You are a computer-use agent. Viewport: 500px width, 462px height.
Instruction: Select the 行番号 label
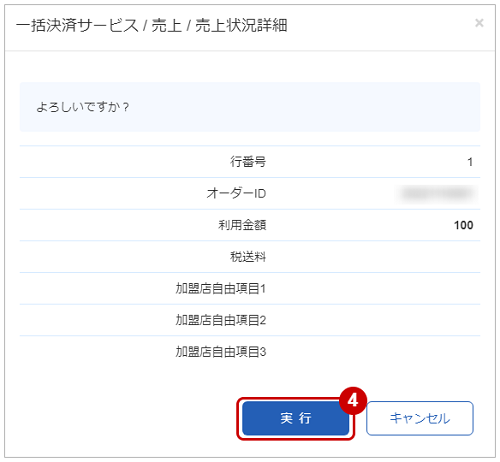(x=248, y=162)
